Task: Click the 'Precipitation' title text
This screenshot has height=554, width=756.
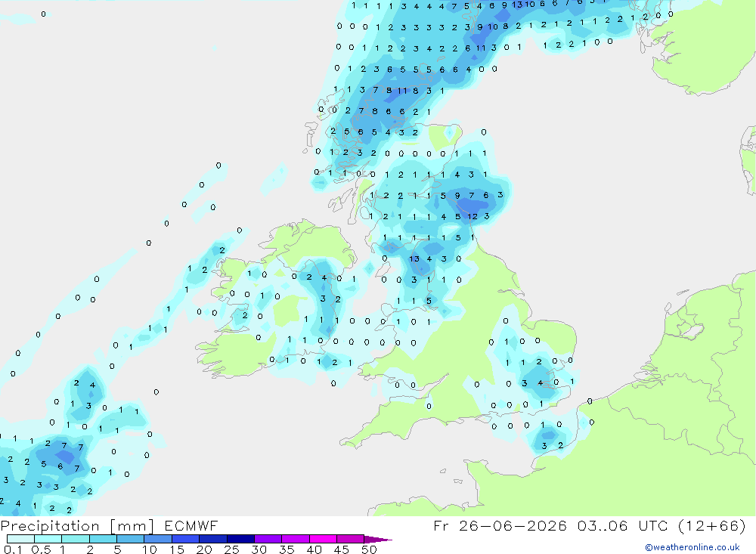Action: click(50, 525)
